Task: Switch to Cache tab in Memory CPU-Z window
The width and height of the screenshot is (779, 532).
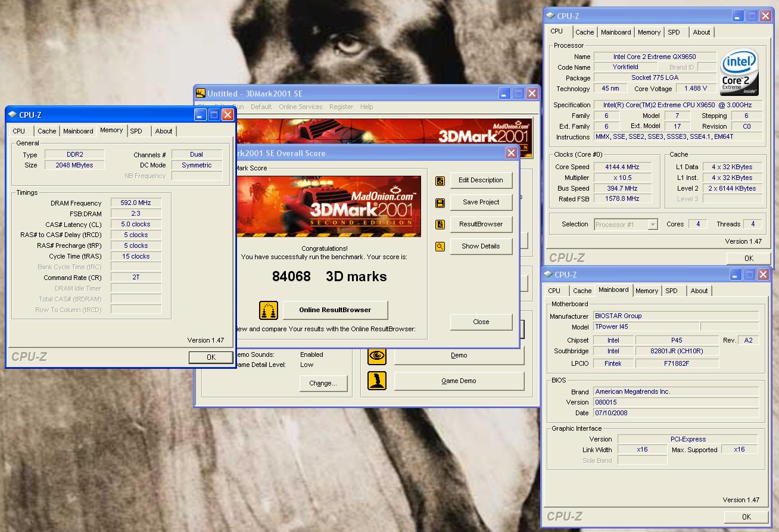Action: coord(47,131)
